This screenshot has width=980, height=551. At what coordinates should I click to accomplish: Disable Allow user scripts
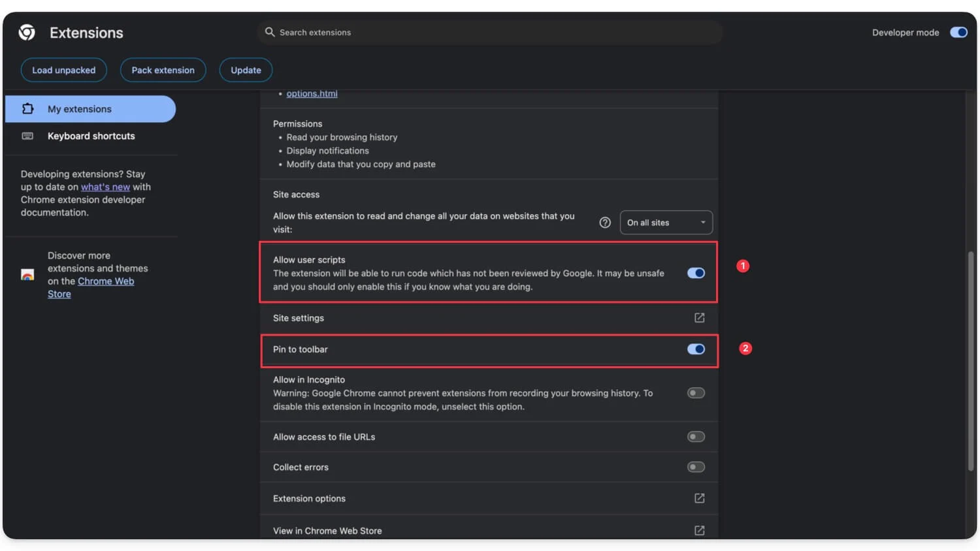pos(696,273)
